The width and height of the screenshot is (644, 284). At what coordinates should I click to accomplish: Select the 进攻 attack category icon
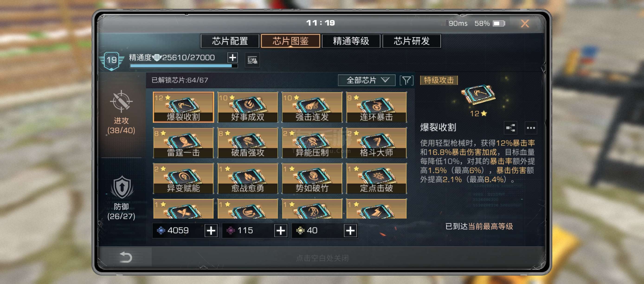point(121,101)
